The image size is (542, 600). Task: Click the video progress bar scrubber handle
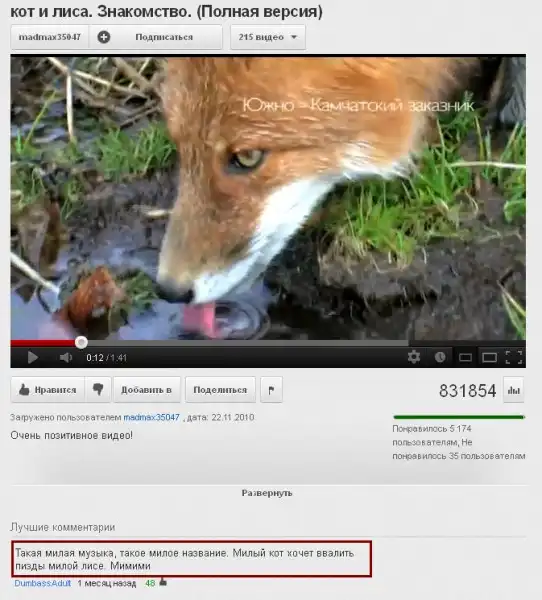[x=81, y=342]
